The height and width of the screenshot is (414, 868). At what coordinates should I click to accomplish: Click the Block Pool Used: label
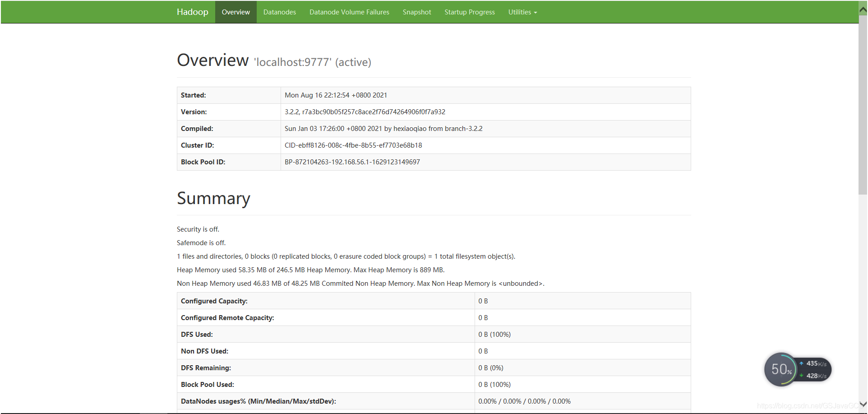tap(208, 385)
